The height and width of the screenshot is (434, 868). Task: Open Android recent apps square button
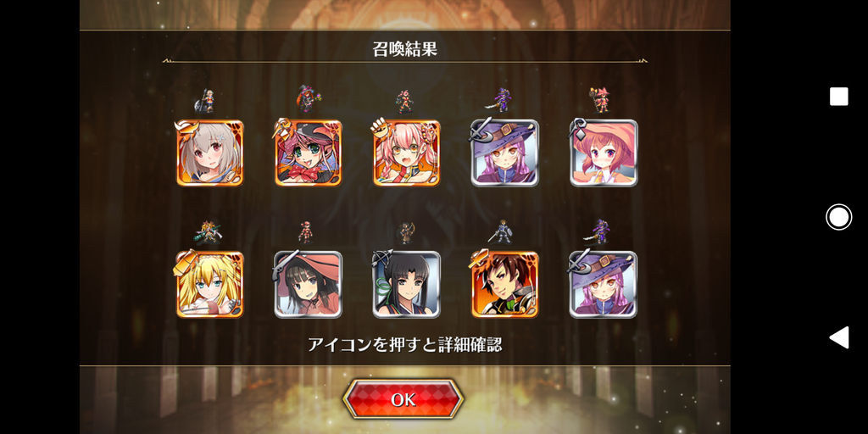838,97
